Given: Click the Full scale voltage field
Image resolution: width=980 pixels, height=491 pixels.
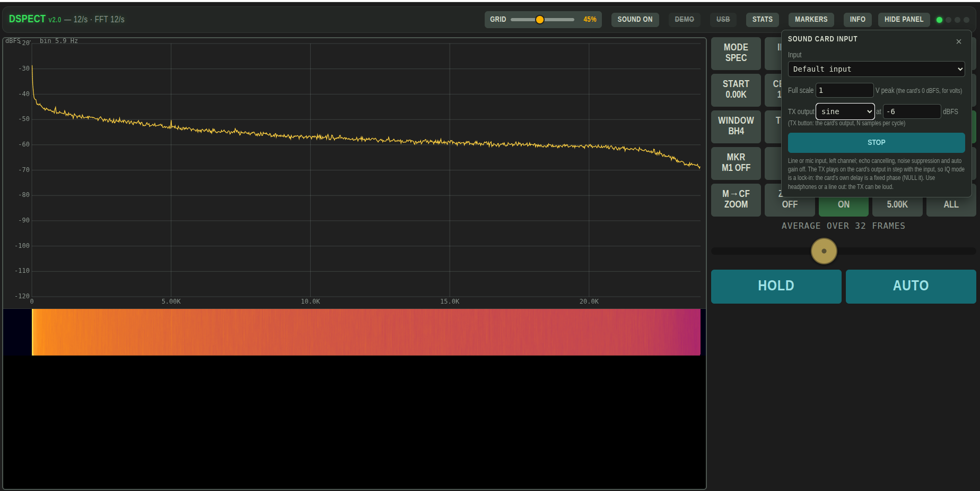Looking at the screenshot, I should coord(844,90).
